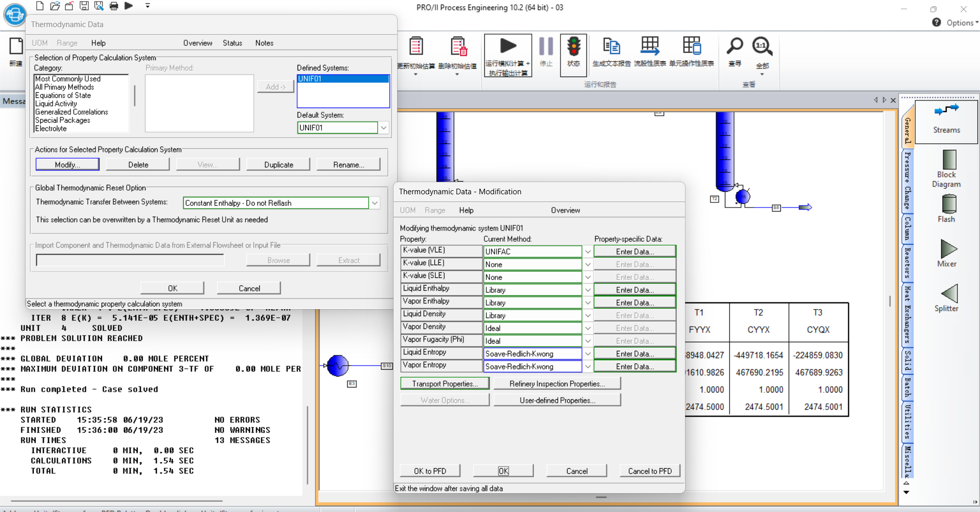Click the small Run play icon in title bar
The height and width of the screenshot is (512, 980).
click(129, 6)
